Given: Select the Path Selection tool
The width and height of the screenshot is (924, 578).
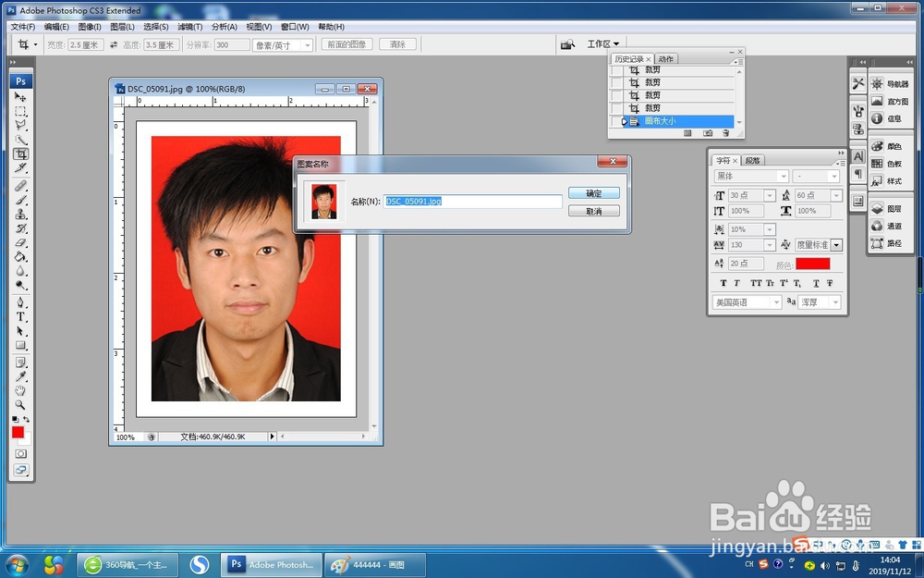Looking at the screenshot, I should tap(20, 331).
